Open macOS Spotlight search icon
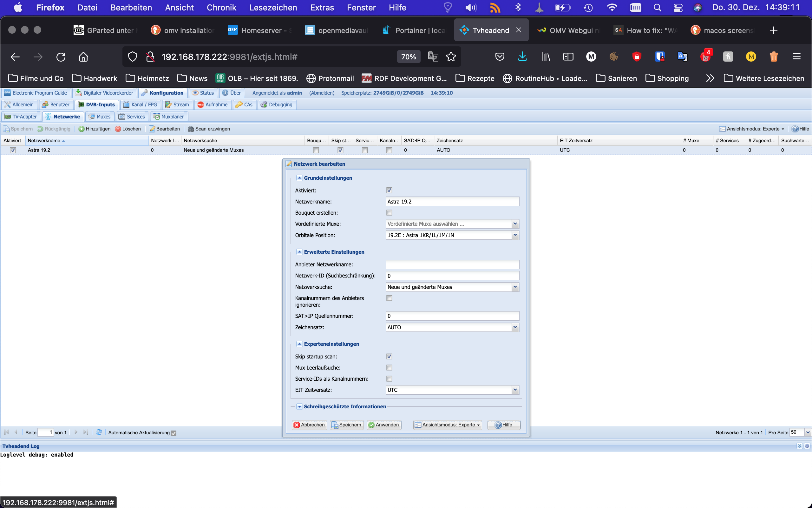 (657, 7)
